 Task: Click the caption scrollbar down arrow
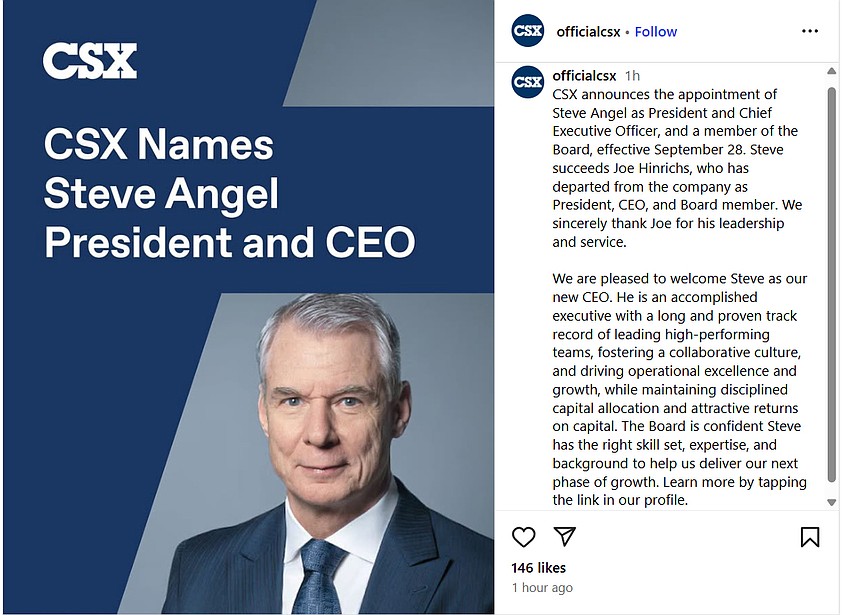click(832, 503)
